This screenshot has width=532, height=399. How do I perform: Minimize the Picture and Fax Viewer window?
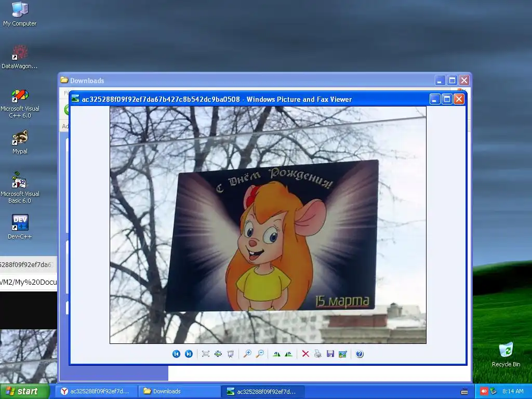click(435, 99)
